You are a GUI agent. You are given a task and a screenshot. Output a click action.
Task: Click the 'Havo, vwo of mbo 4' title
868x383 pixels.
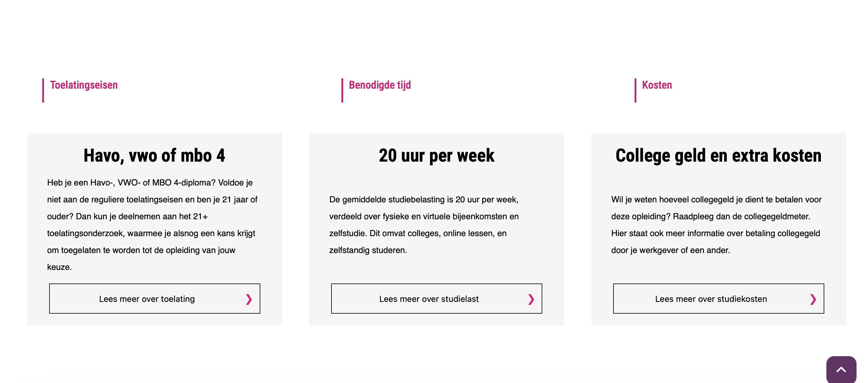(x=154, y=156)
